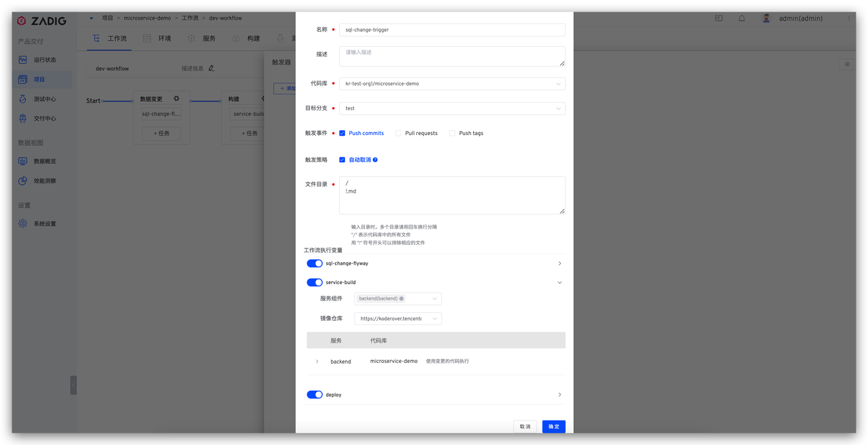Click the help icon beside 自动取消
This screenshot has height=445, width=868.
[375, 160]
